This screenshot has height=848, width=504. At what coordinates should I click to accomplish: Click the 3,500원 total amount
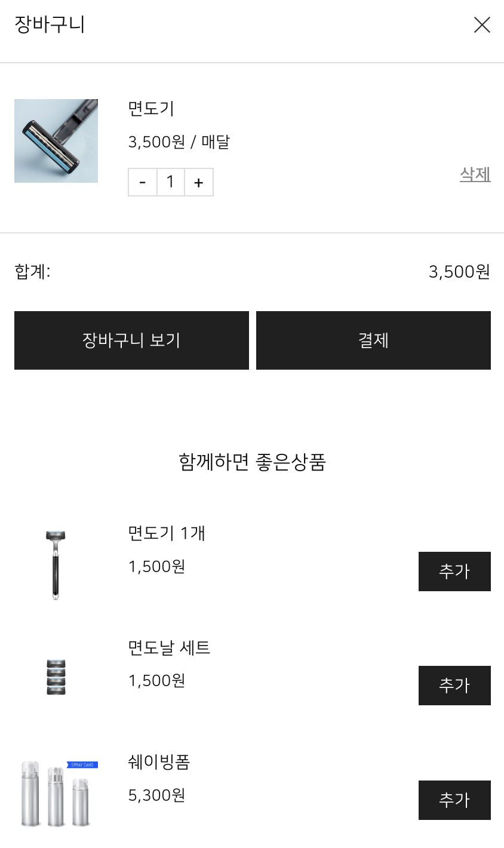459,272
